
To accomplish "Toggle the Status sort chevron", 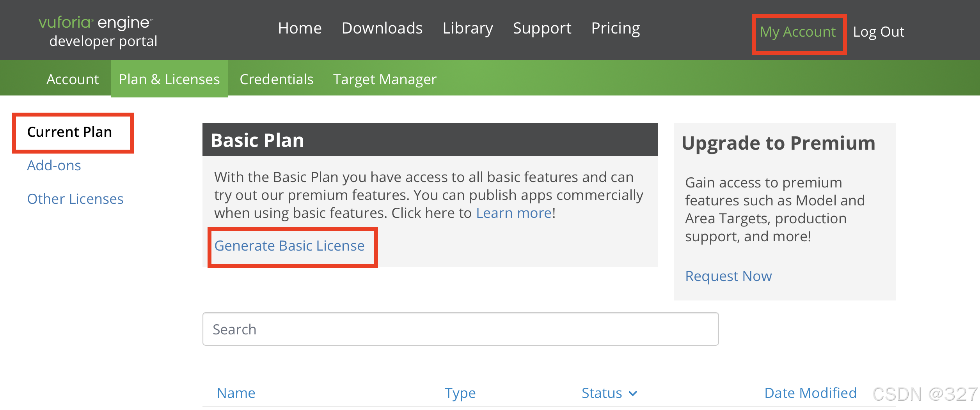I will tap(633, 394).
